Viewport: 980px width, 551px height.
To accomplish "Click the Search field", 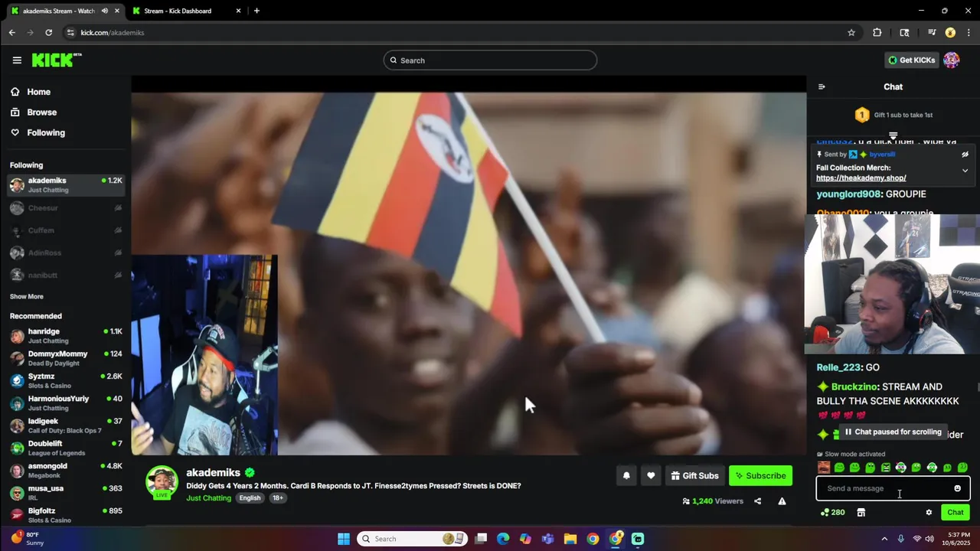I will click(x=490, y=60).
